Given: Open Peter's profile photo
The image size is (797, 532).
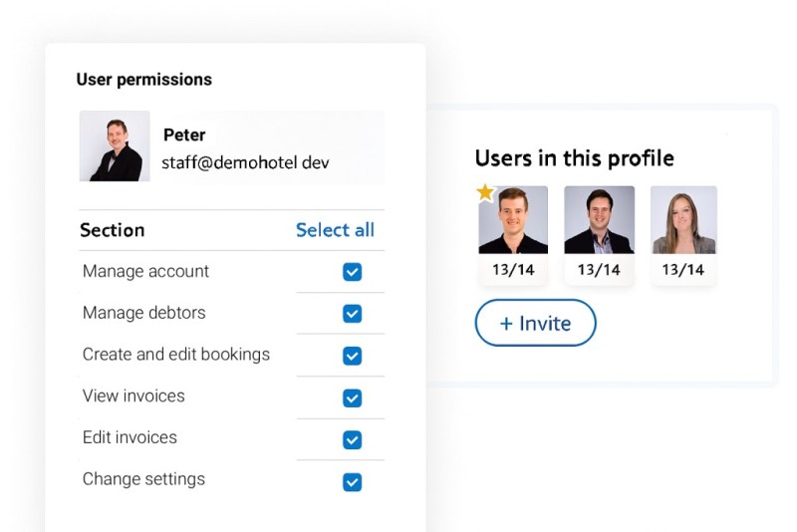Looking at the screenshot, I should click(x=115, y=146).
